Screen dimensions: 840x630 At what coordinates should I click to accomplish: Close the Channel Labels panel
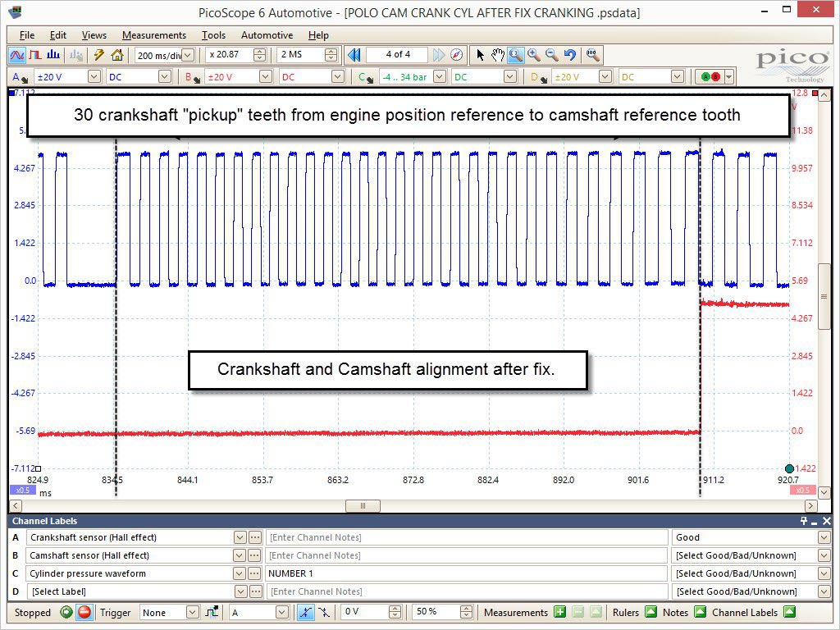coord(827,521)
